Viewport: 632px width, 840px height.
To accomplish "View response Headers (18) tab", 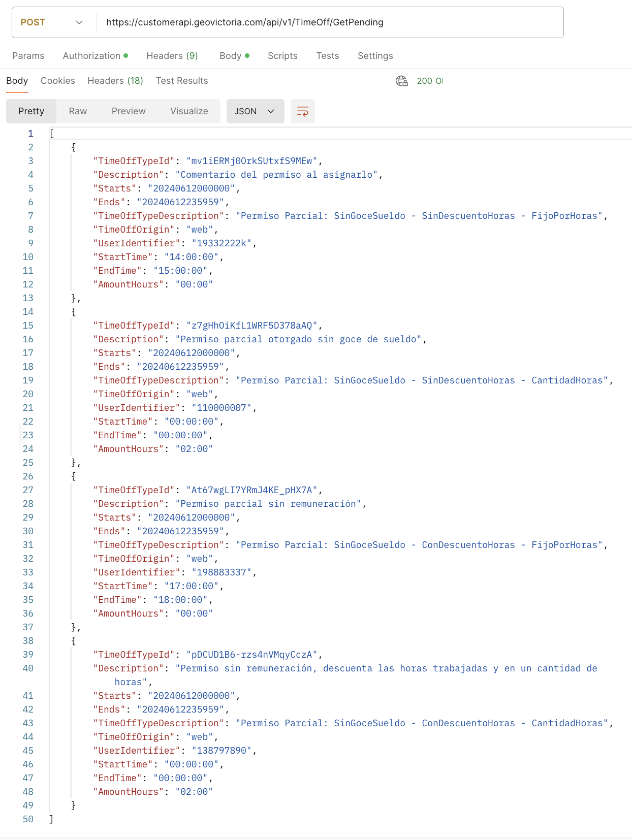I will 115,81.
